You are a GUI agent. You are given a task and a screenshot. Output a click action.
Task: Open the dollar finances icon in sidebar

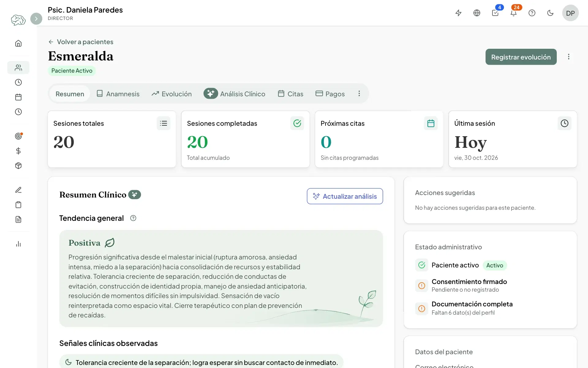18,151
